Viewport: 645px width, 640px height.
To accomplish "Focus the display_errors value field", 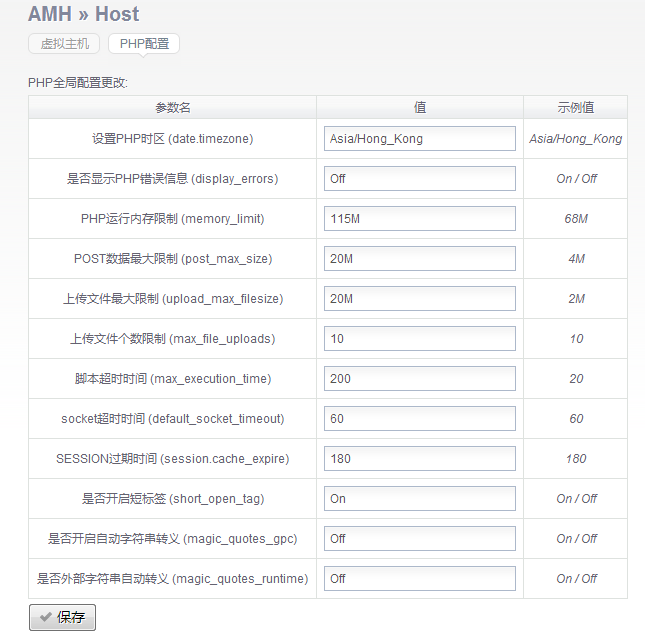I will tap(419, 179).
